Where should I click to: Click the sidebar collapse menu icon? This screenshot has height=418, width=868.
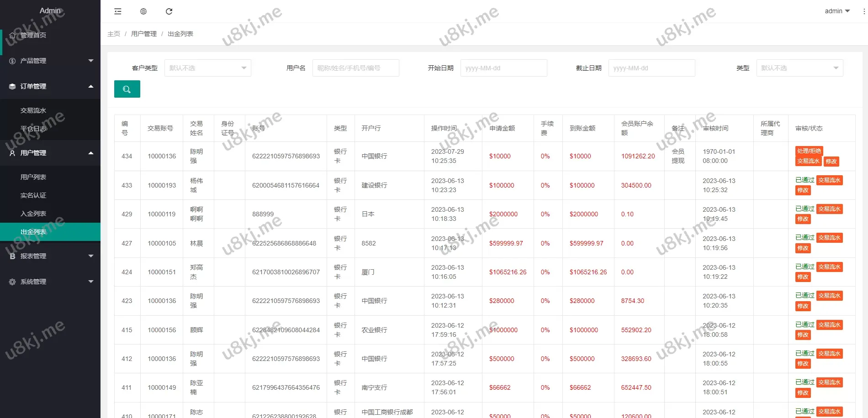click(x=118, y=11)
